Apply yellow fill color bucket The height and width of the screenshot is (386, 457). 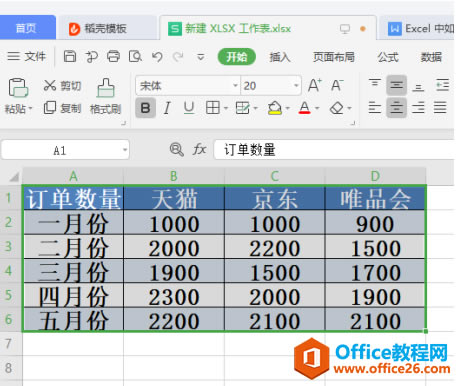point(275,108)
